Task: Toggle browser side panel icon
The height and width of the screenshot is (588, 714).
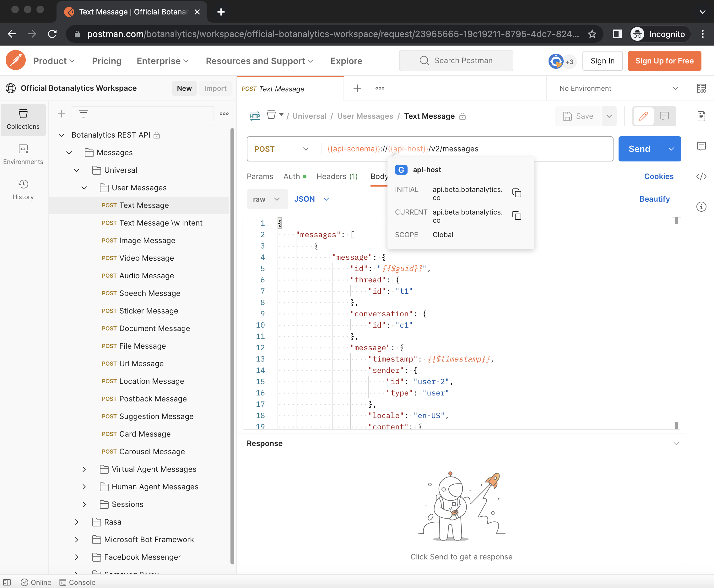Action: click(x=617, y=34)
